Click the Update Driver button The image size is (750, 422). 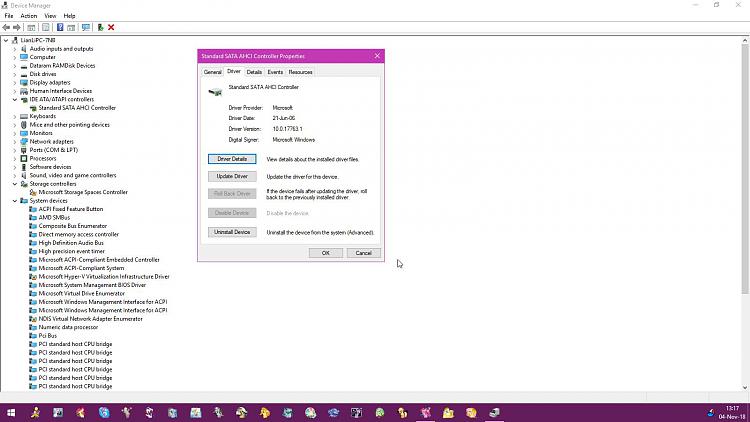(x=232, y=177)
